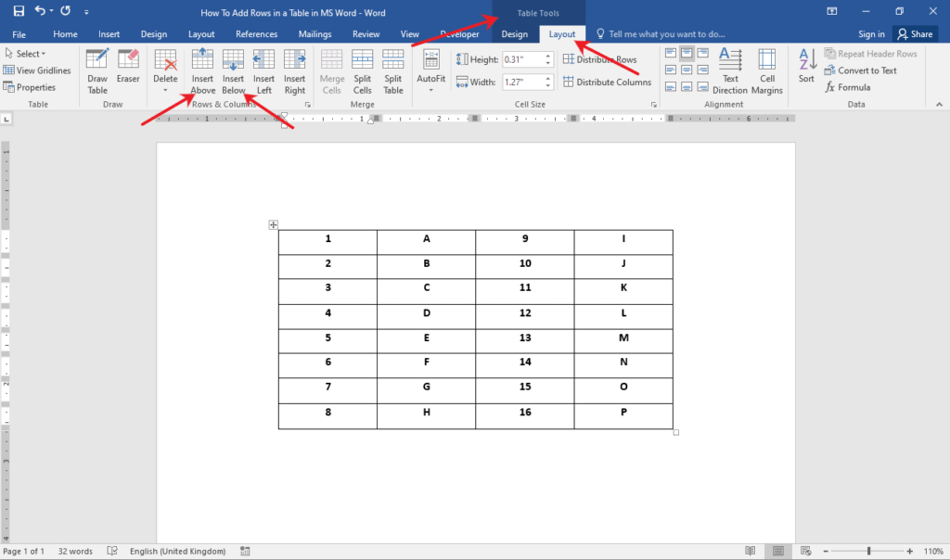Toggle View Gridlines
950x560 pixels.
tap(37, 70)
